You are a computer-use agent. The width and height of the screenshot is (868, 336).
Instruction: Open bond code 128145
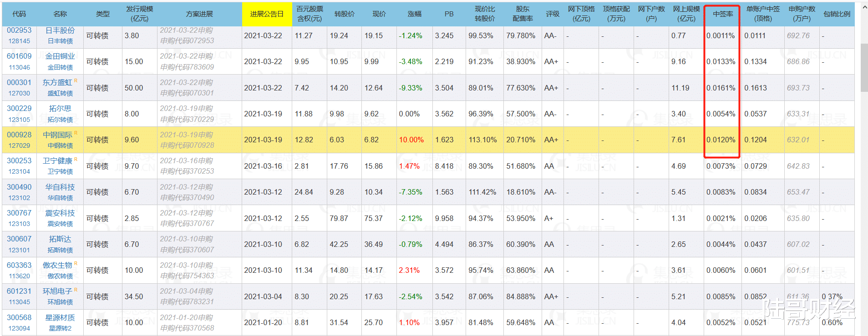(19, 41)
